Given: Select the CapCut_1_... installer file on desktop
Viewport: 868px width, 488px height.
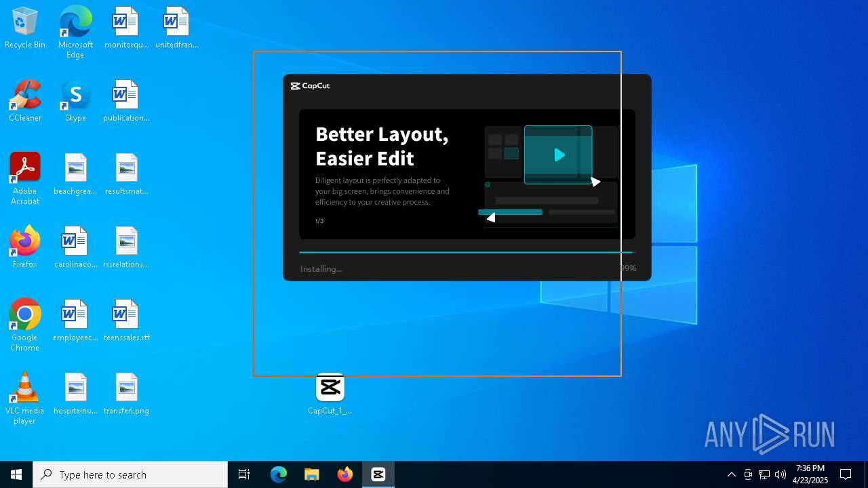Looking at the screenshot, I should click(x=330, y=394).
